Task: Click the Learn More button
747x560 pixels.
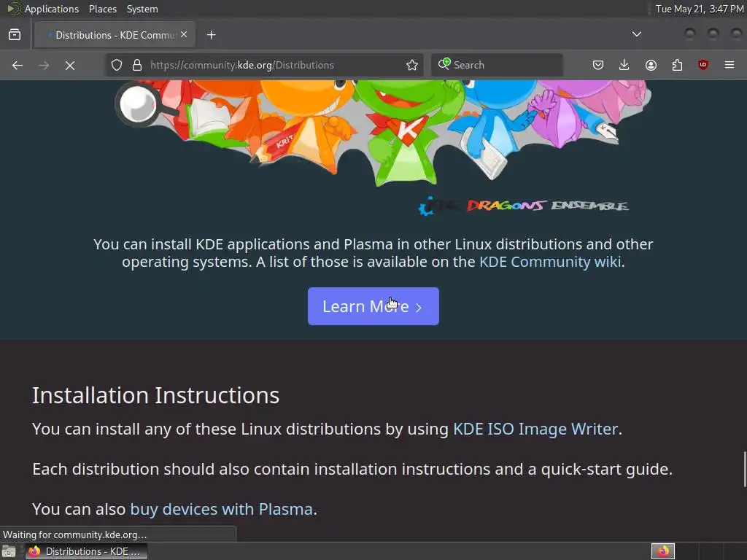Action: click(x=373, y=306)
